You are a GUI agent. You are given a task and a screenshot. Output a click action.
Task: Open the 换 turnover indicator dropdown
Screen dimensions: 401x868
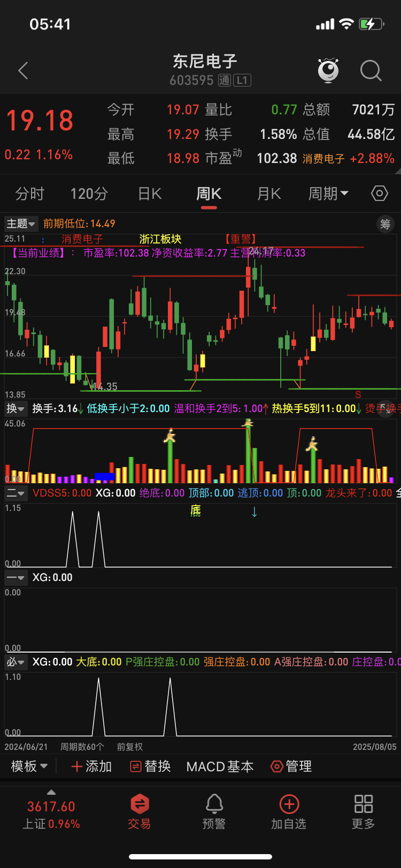(16, 409)
